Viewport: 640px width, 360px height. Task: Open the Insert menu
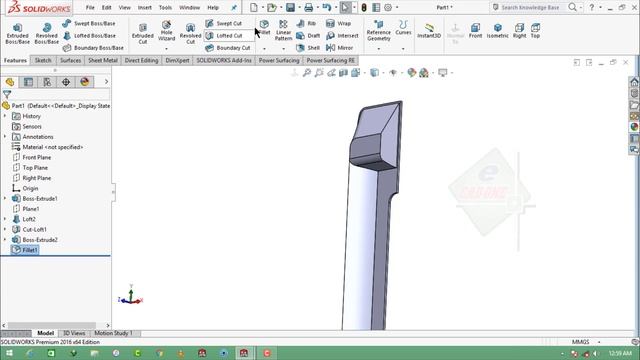(x=144, y=7)
